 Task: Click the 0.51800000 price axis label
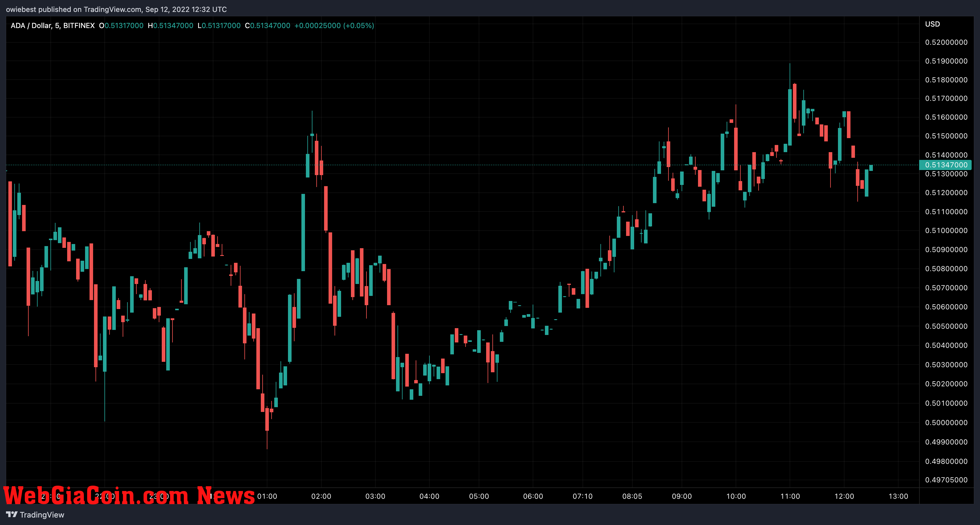(946, 80)
